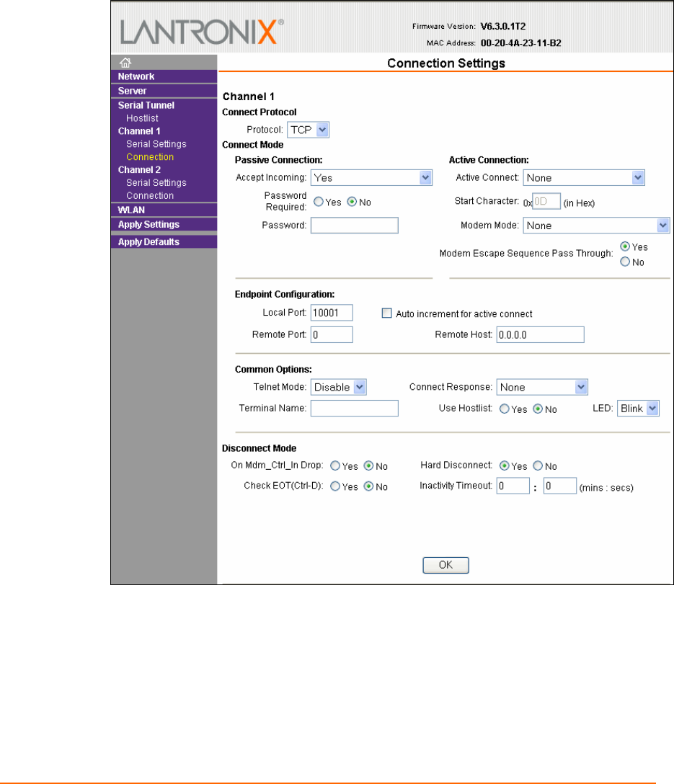Image resolution: width=674 pixels, height=784 pixels.
Task: Open the Server menu item
Action: click(132, 91)
